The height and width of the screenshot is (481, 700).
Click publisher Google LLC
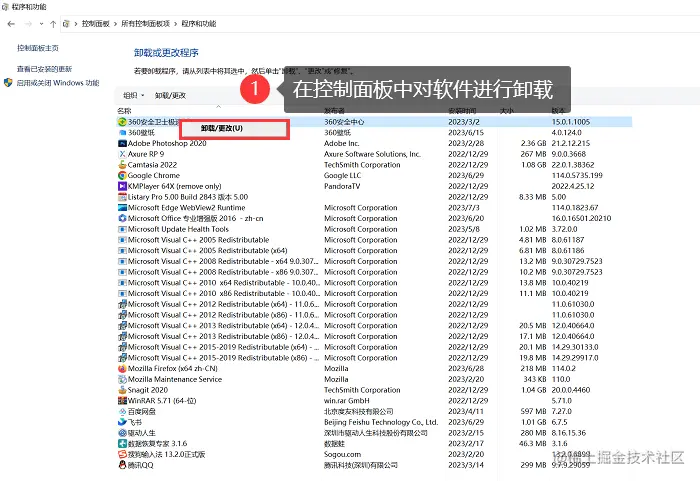(342, 176)
